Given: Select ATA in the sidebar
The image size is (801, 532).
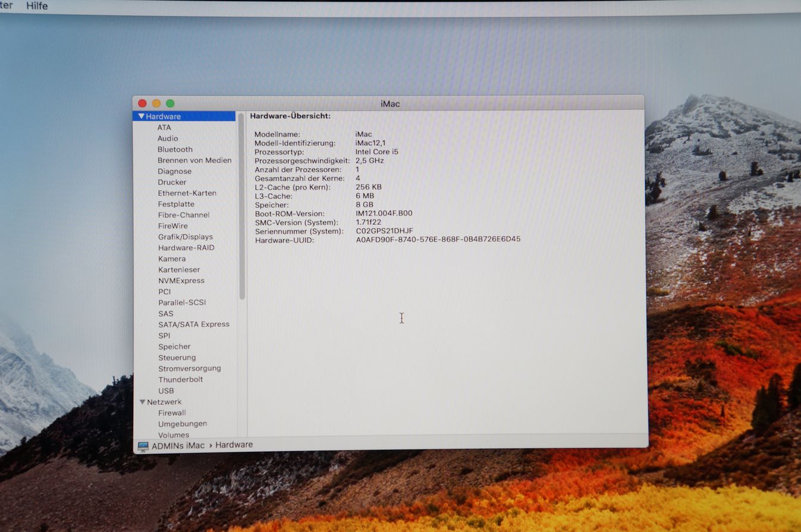Looking at the screenshot, I should [x=164, y=127].
